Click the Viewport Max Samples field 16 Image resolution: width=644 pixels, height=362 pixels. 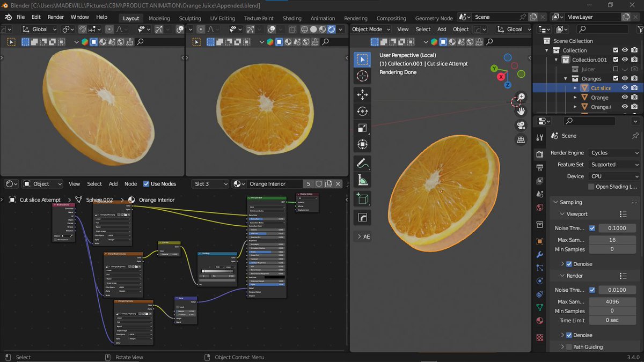click(612, 240)
